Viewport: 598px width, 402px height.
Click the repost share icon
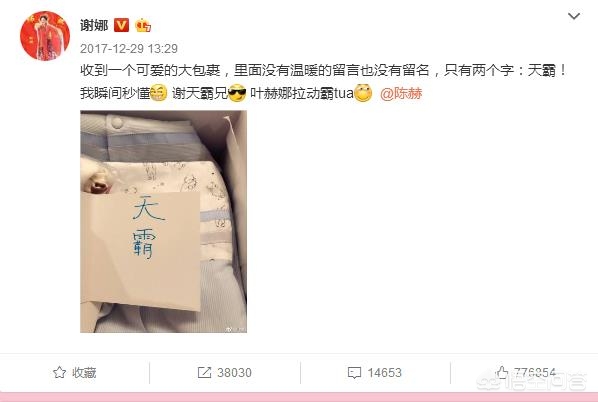(204, 373)
